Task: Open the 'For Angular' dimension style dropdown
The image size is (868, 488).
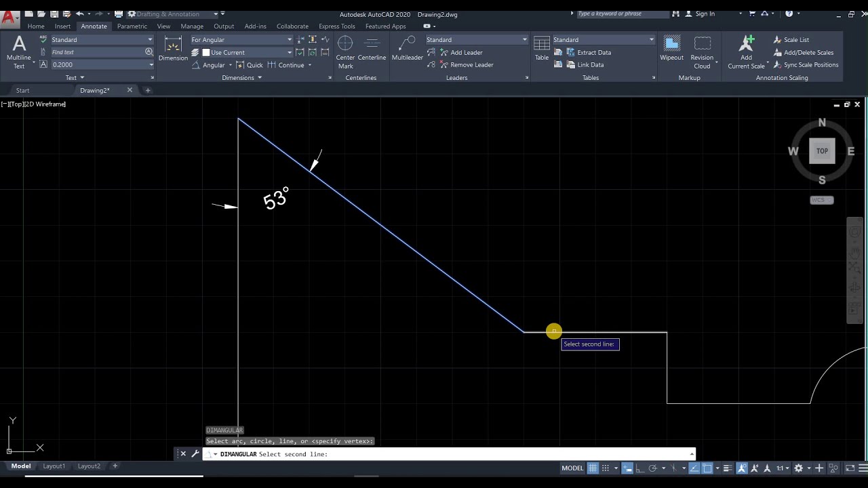Action: 241,40
